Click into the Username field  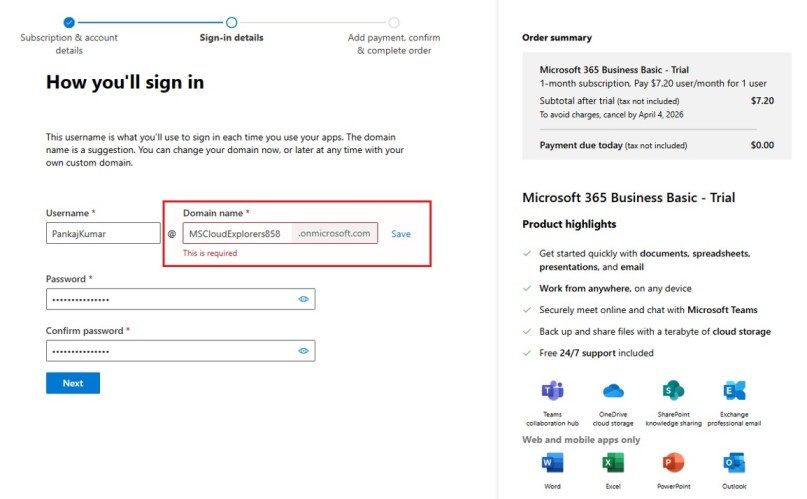tap(103, 234)
